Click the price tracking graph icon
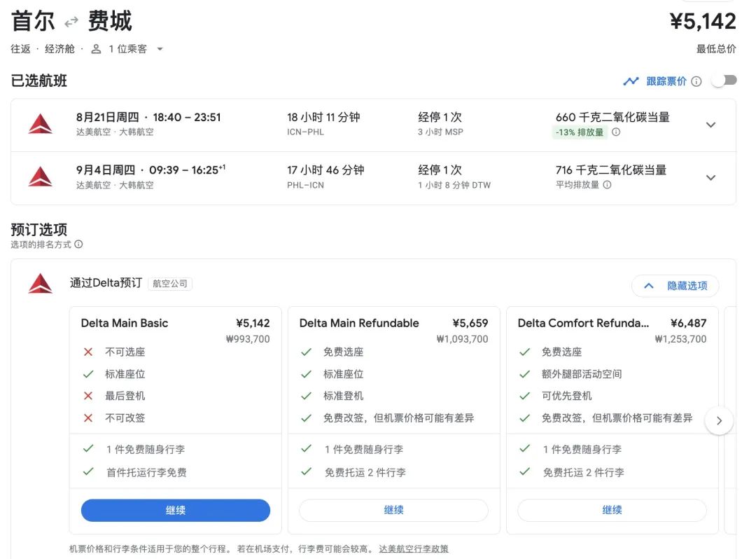 631,81
